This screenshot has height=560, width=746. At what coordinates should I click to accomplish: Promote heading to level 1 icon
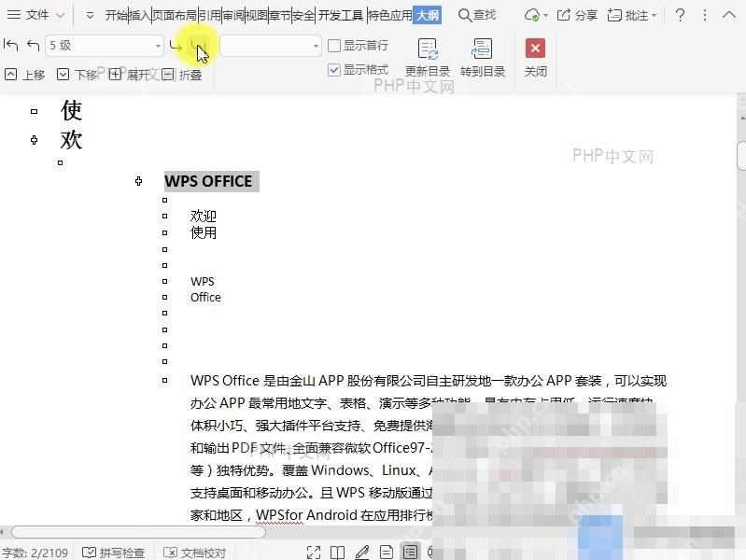[x=10, y=46]
